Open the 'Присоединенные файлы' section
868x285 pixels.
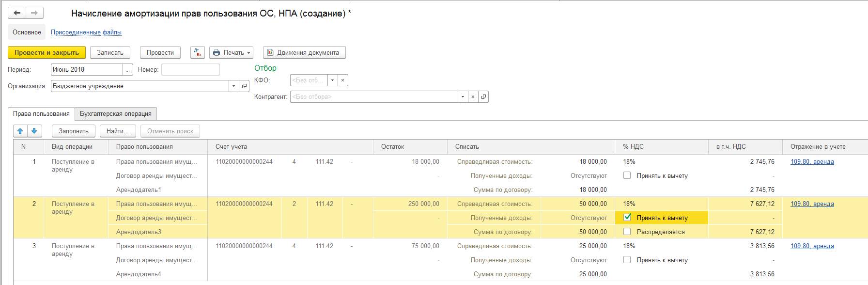tap(86, 32)
